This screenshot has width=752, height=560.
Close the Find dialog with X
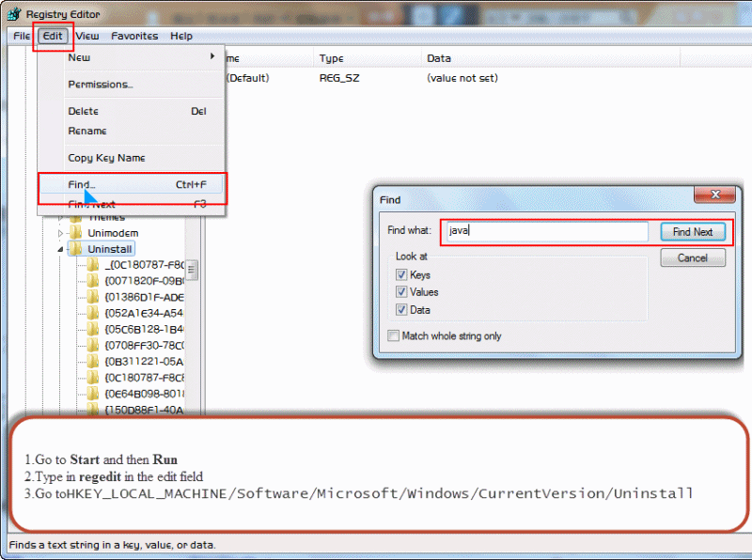coord(714,194)
